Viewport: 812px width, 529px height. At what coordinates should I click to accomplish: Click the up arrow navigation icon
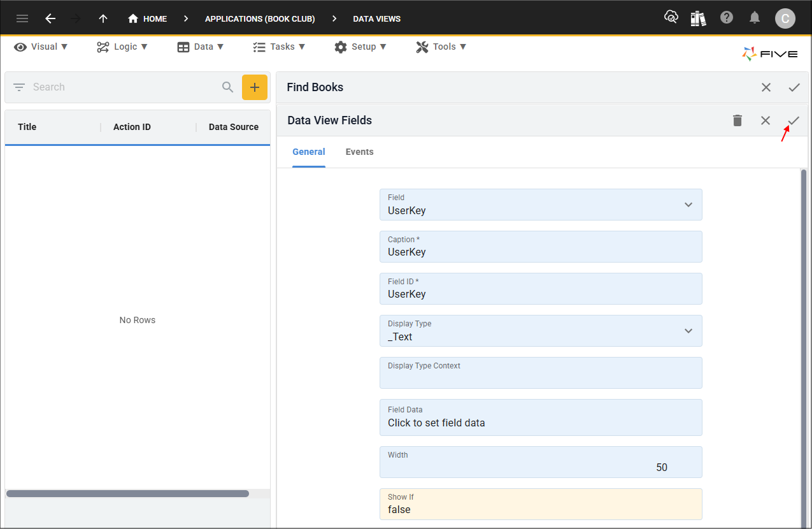tap(103, 18)
